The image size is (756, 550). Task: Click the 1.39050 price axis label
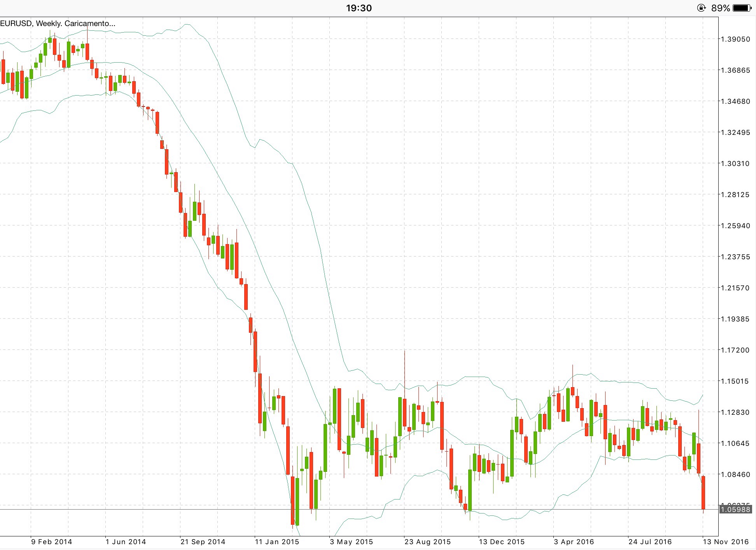[735, 39]
